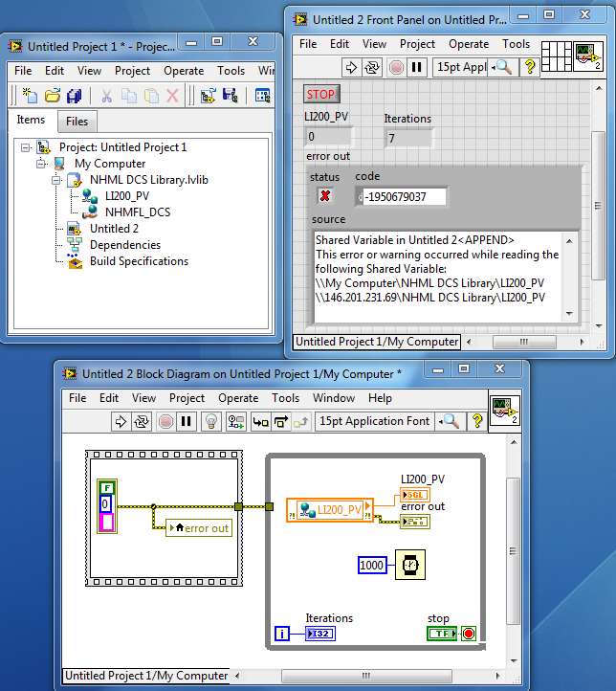Click Step Over in Block Diagram toolbar

tap(281, 422)
